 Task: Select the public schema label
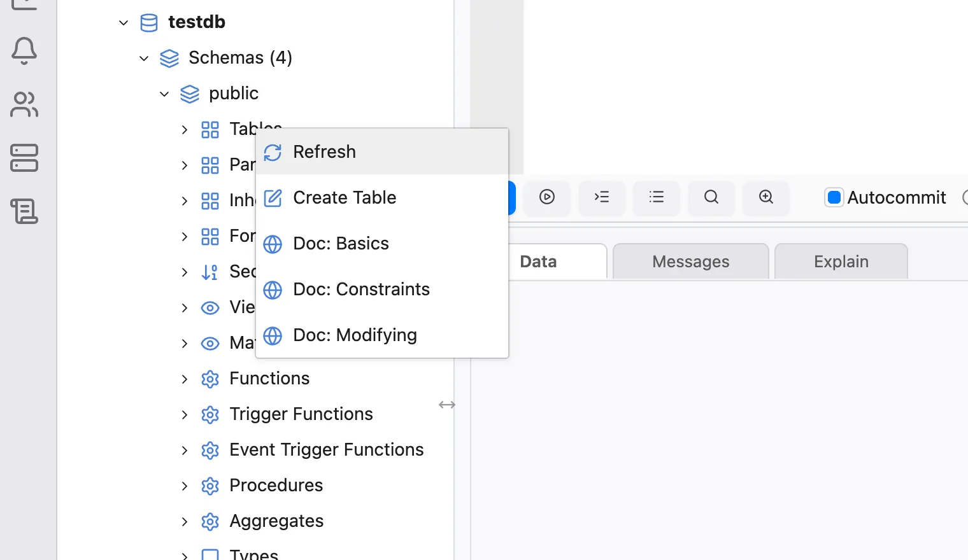click(x=234, y=94)
